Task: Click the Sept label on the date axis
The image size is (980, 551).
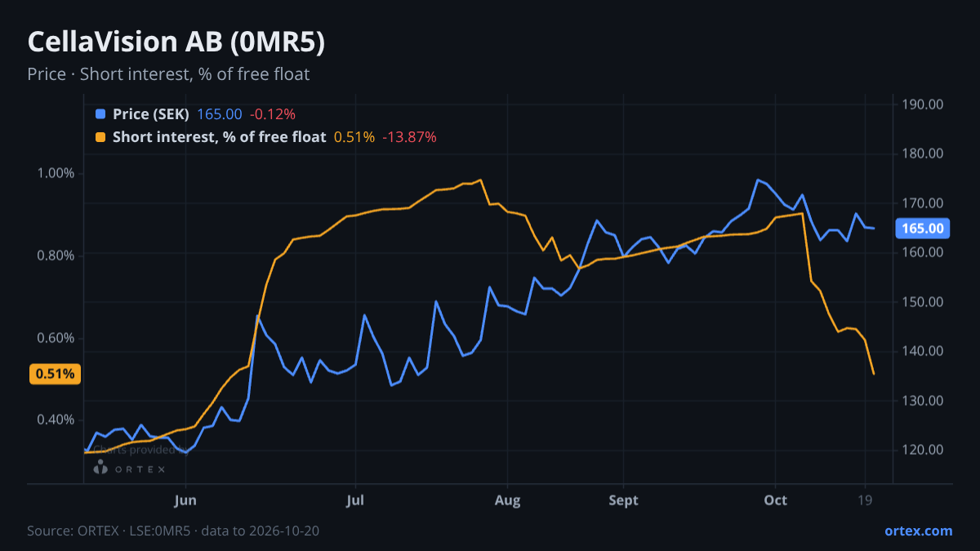Action: [x=623, y=500]
